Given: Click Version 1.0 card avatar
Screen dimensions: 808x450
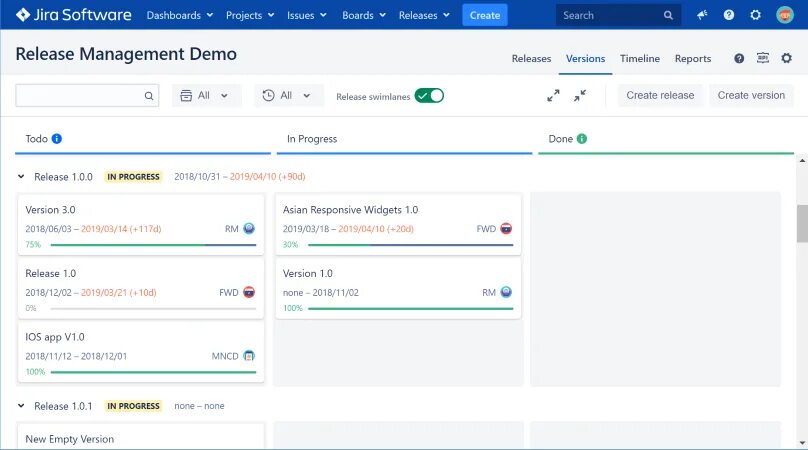Looking at the screenshot, I should pos(506,292).
